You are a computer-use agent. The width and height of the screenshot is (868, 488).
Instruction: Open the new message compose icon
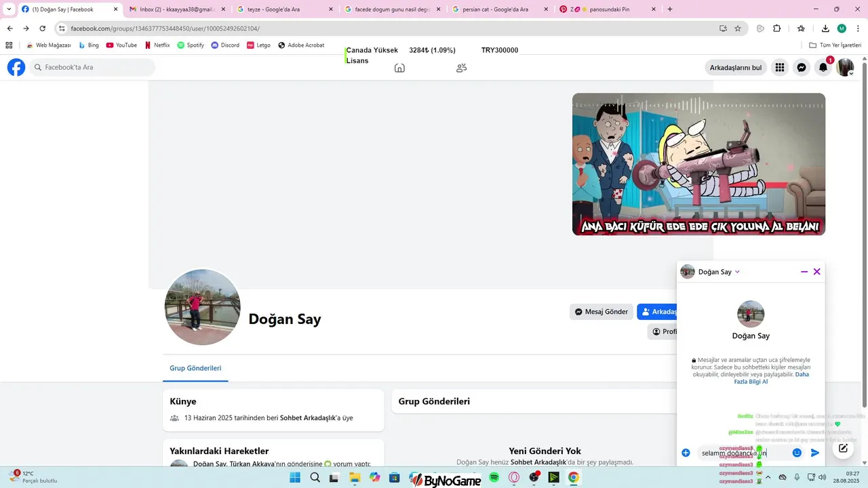[x=843, y=448]
